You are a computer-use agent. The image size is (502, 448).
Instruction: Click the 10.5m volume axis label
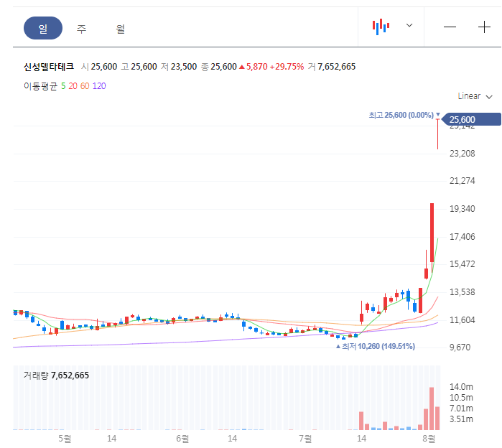(x=461, y=398)
